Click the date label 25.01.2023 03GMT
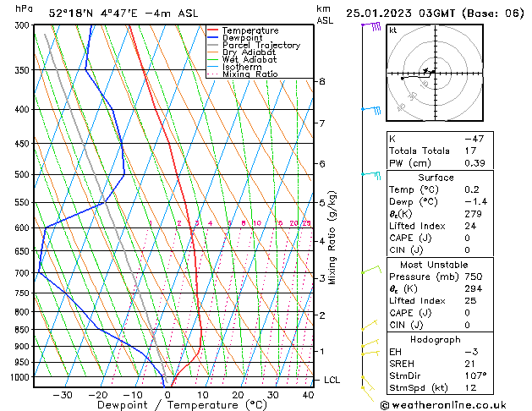 coord(400,14)
